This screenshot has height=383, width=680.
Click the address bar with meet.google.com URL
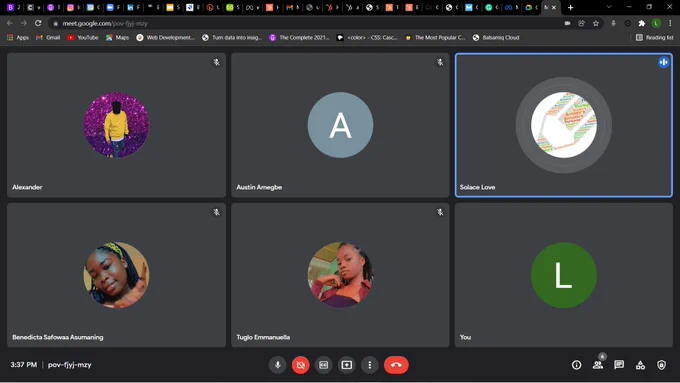click(x=304, y=23)
